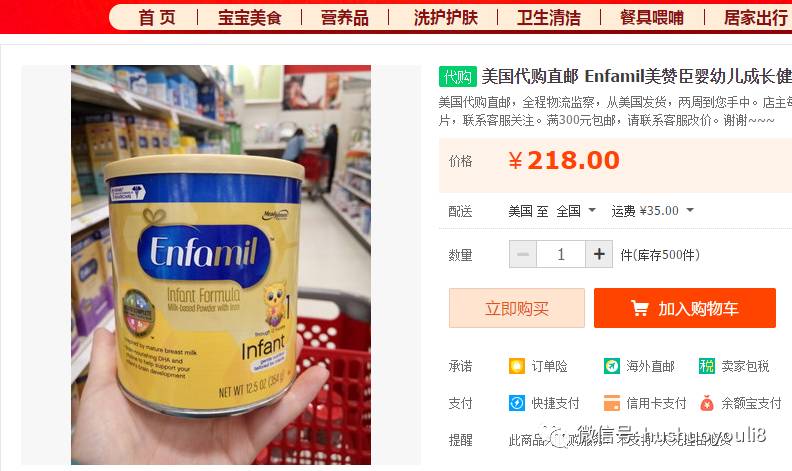
Task: Click the 信用卡支付 card icon
Action: (612, 403)
